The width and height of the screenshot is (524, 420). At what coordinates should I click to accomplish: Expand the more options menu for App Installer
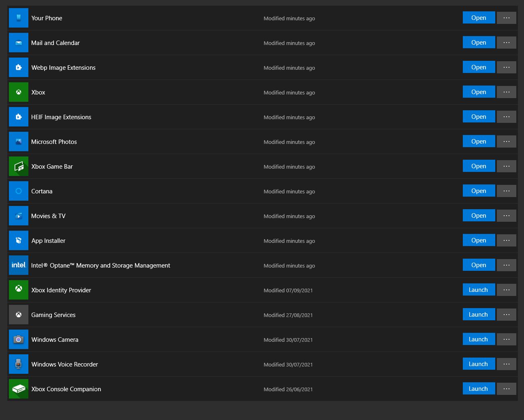click(x=506, y=240)
